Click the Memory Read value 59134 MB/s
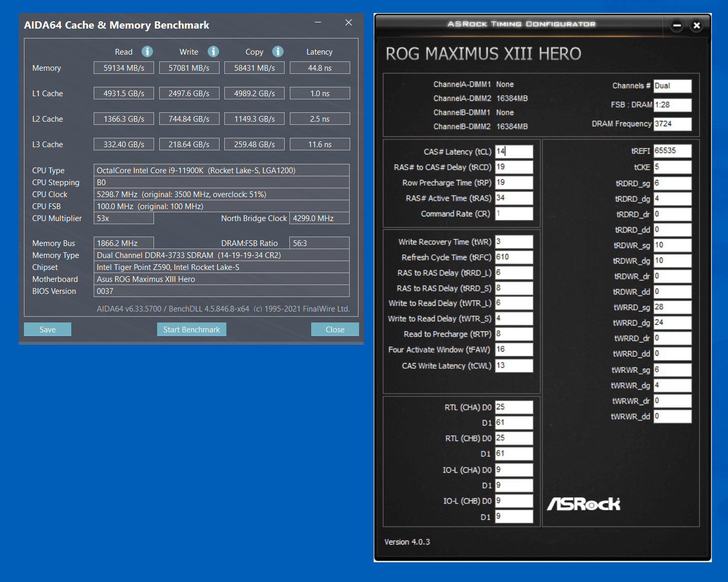 click(123, 68)
